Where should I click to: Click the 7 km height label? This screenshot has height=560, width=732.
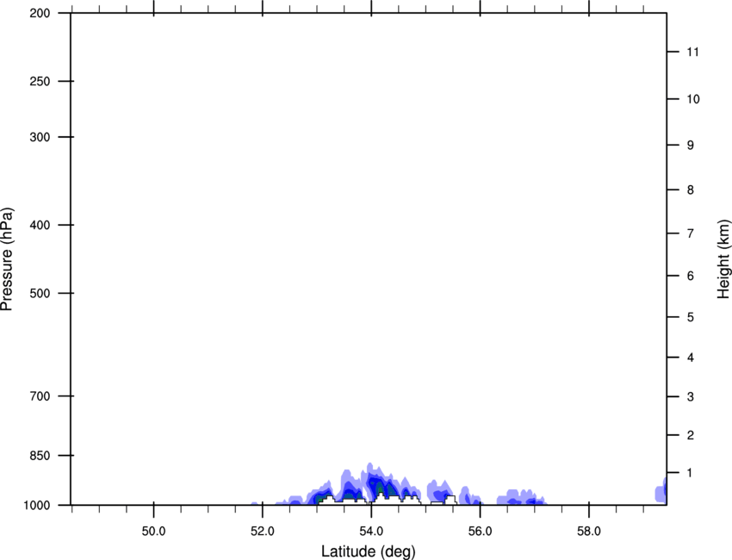[691, 233]
